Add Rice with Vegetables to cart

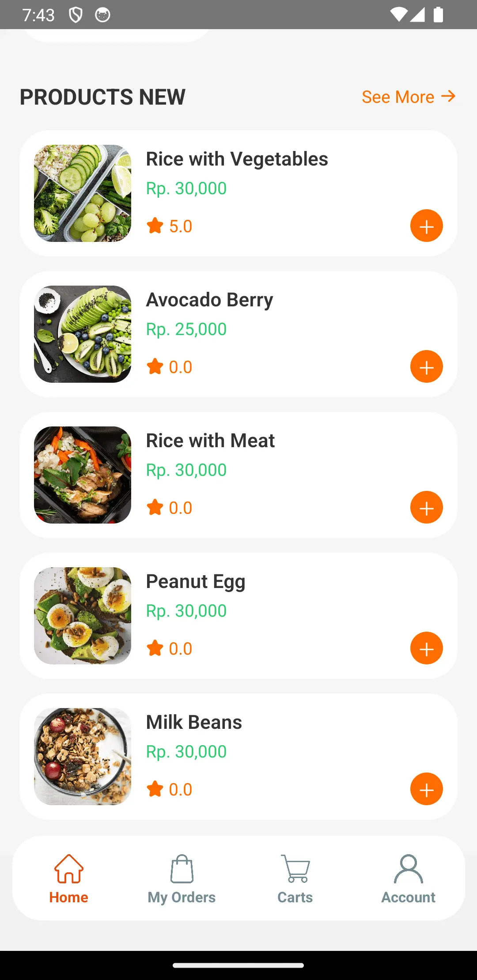[426, 226]
